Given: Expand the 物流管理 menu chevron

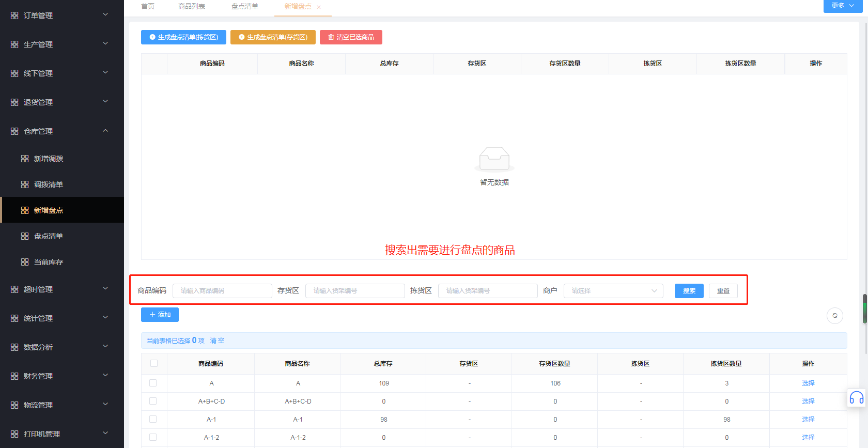Looking at the screenshot, I should 105,404.
